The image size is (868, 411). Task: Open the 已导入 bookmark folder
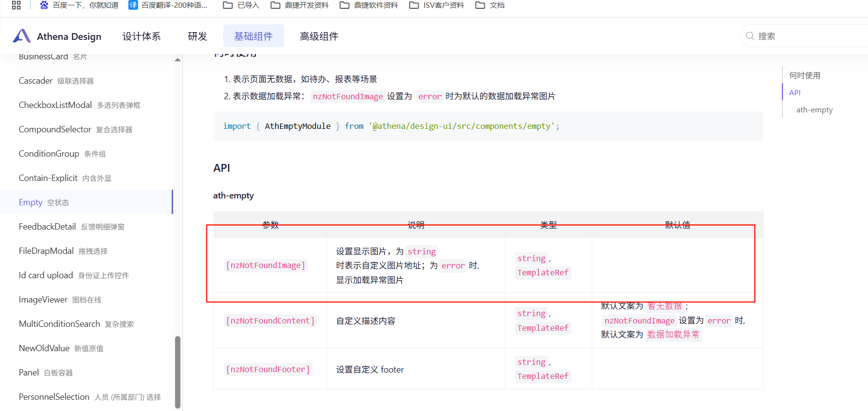tap(241, 5)
